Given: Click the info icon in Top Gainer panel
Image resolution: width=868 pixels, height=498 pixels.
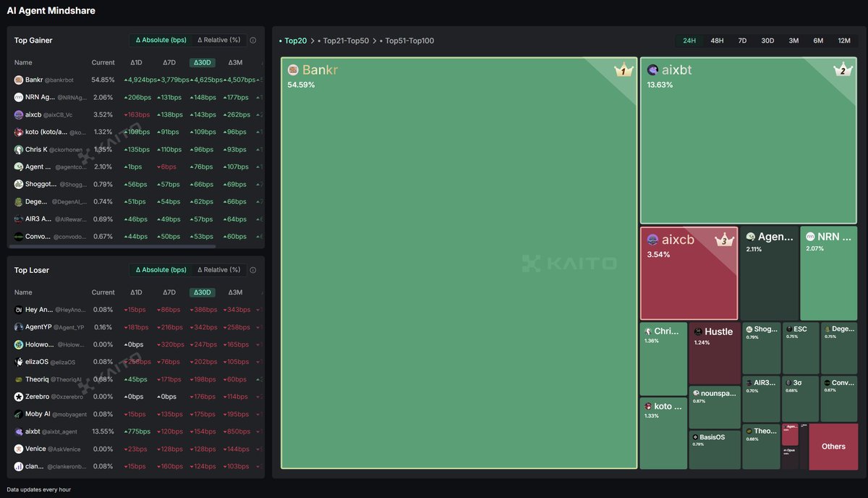Looking at the screenshot, I should coord(253,41).
